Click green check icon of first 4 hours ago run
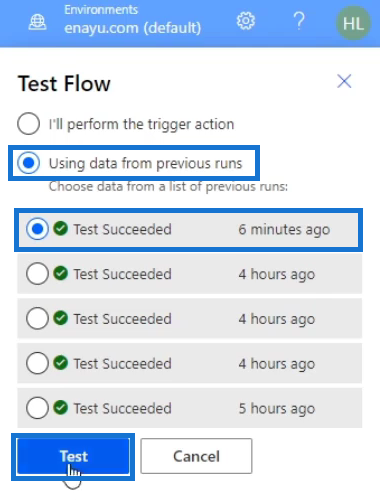This screenshot has width=380, height=502. click(61, 273)
